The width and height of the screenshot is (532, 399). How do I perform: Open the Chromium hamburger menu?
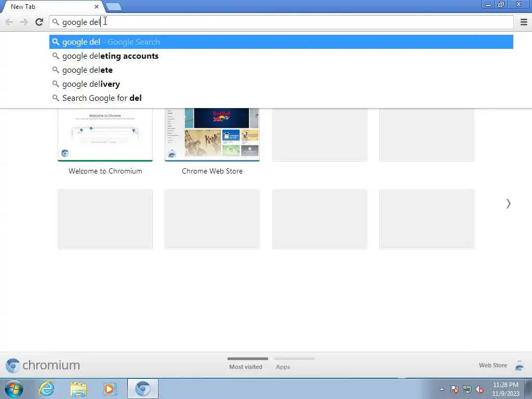[x=524, y=22]
